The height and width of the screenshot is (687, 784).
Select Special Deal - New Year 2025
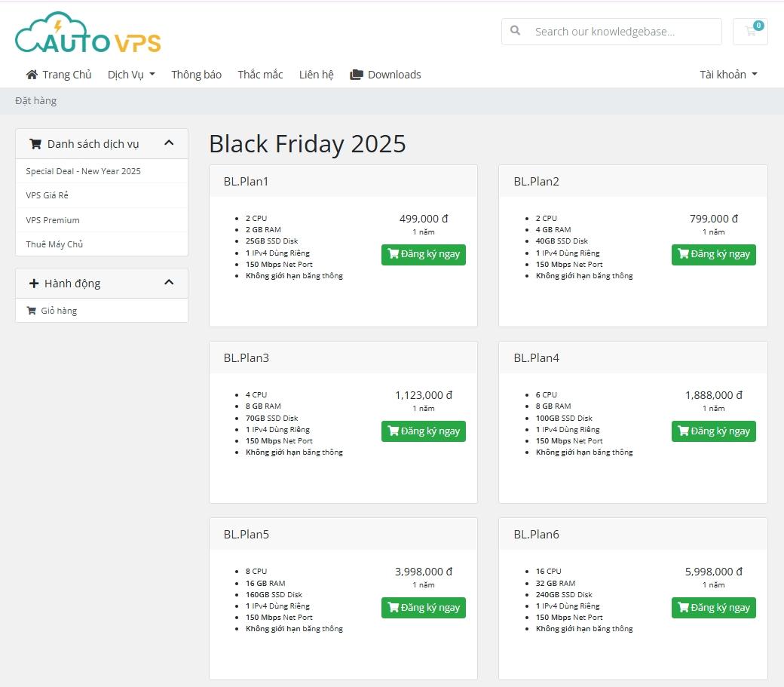[x=83, y=171]
